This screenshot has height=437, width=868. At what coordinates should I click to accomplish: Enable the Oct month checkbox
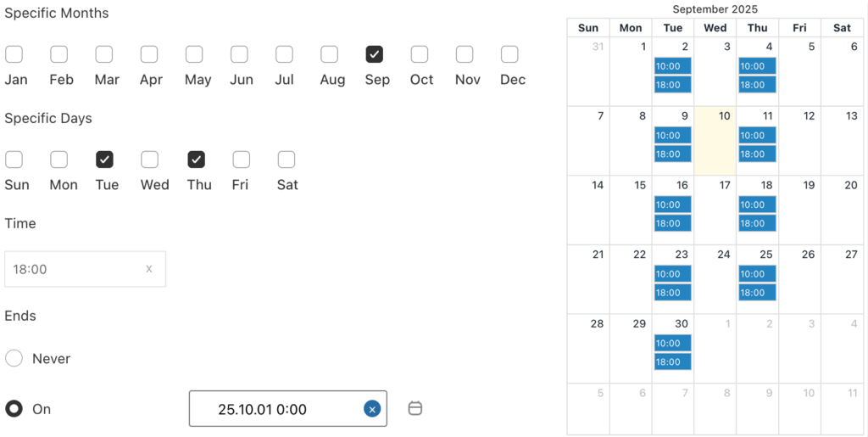click(420, 54)
